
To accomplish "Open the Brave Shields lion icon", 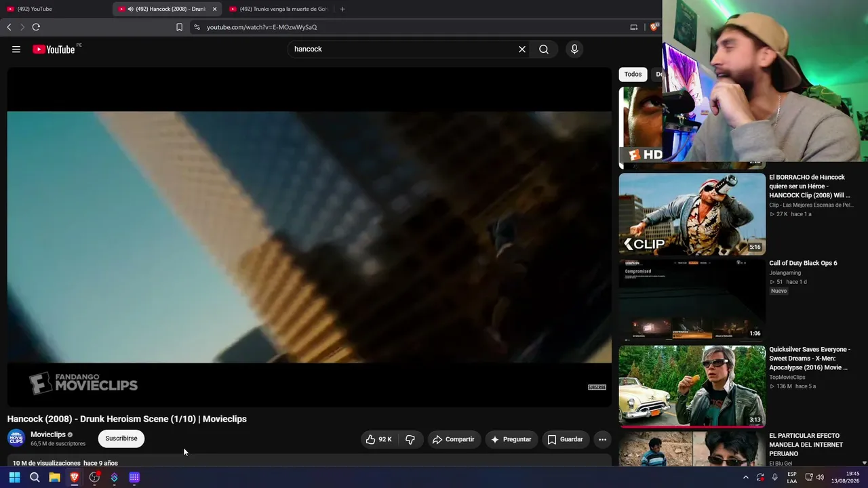I will (654, 27).
